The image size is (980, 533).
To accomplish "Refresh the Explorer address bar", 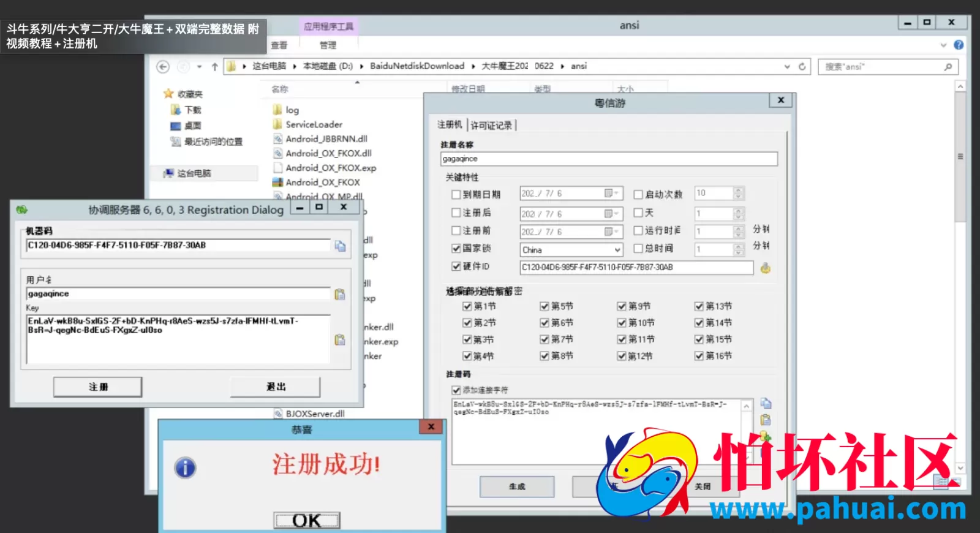I will (x=802, y=67).
